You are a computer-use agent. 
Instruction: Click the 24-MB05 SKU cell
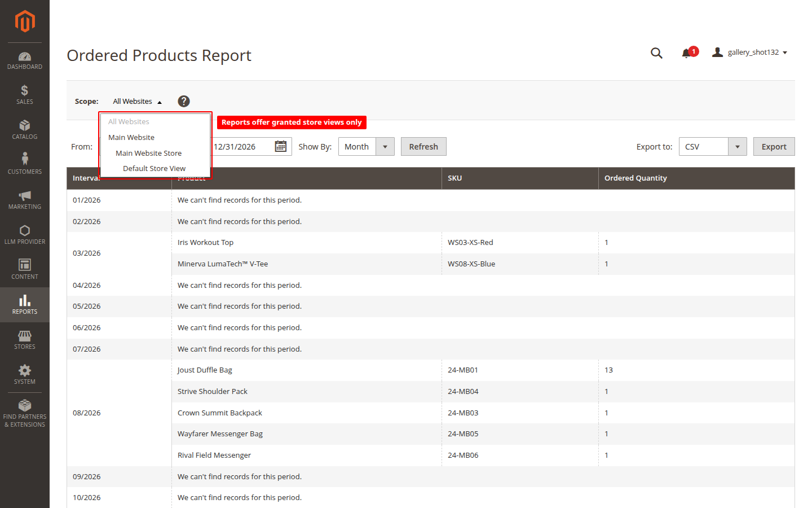tap(520, 434)
